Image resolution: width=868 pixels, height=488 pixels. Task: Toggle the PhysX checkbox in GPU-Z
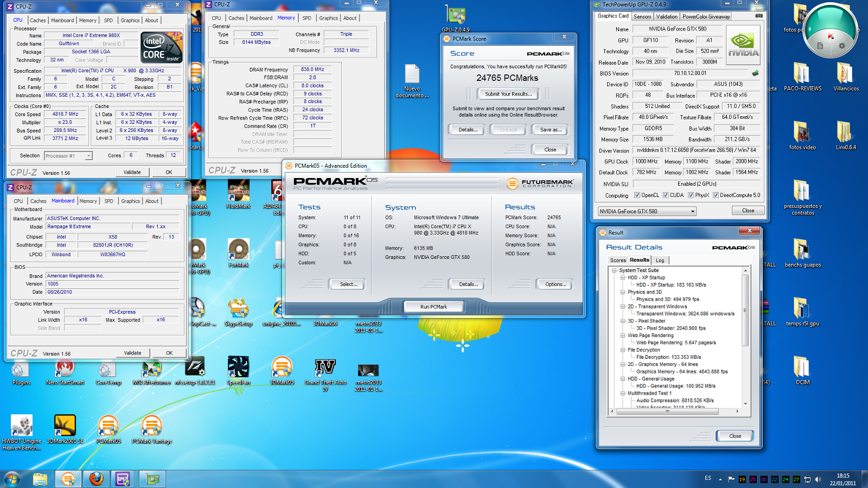[x=691, y=195]
